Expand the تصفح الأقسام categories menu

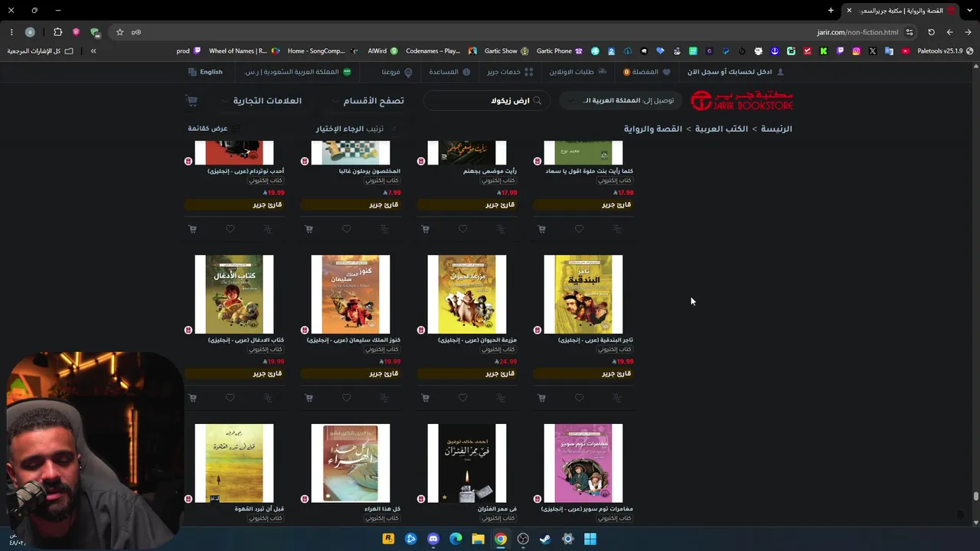tap(369, 101)
